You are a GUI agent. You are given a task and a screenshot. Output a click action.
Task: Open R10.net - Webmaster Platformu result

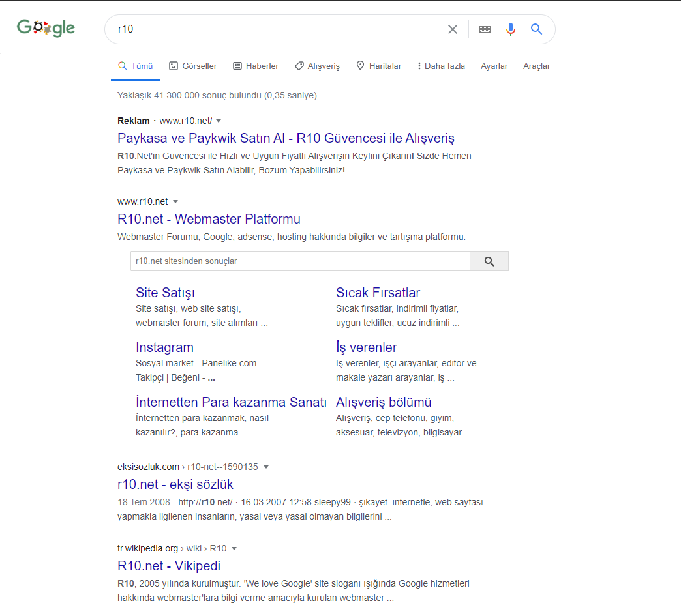coord(209,219)
